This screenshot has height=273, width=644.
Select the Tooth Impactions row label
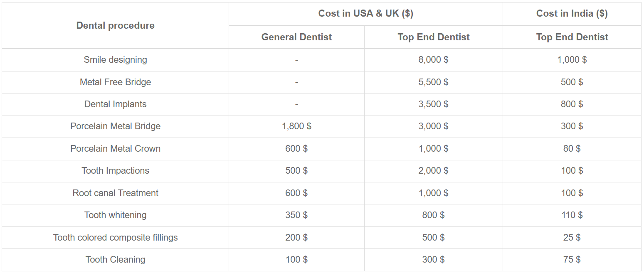[x=115, y=171]
